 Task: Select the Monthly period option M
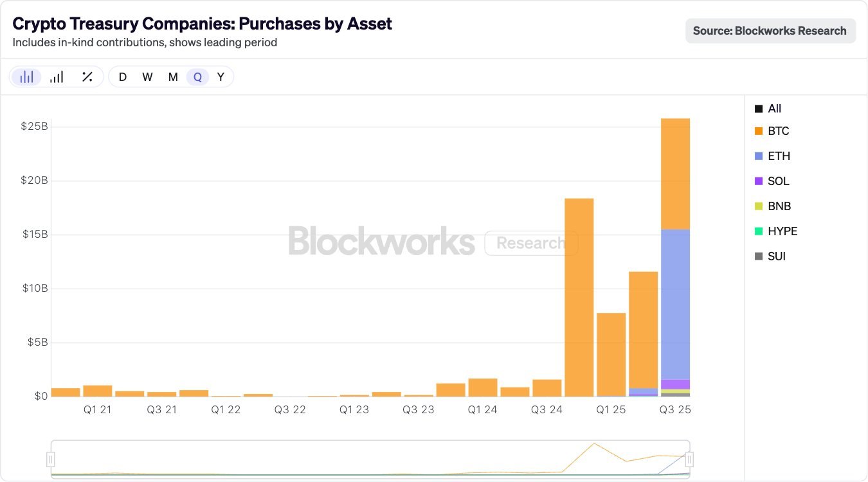tap(172, 76)
